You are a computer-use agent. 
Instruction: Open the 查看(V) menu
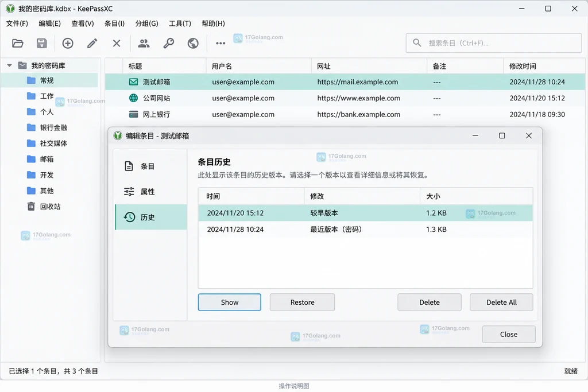coord(83,23)
